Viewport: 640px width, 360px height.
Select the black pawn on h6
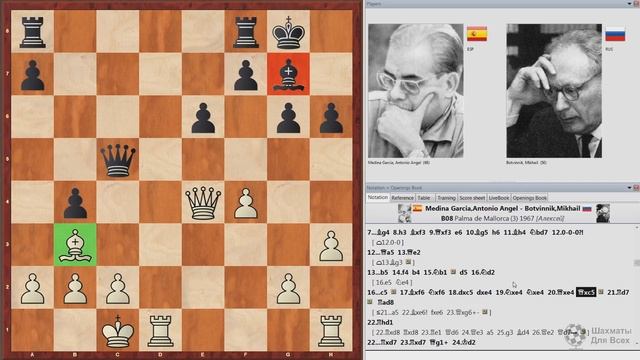[331, 118]
